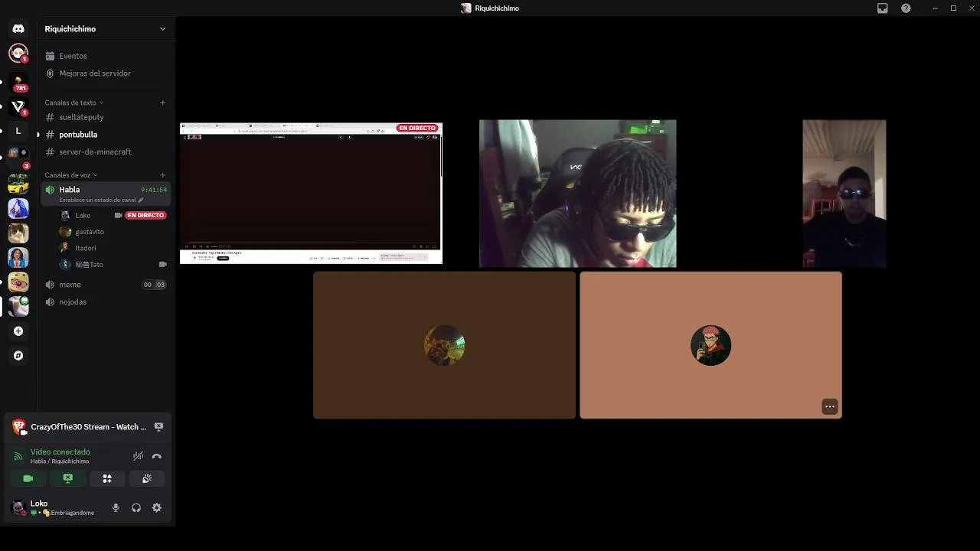Click user Itadori in voice list
Image resolution: width=980 pixels, height=551 pixels.
pos(86,248)
